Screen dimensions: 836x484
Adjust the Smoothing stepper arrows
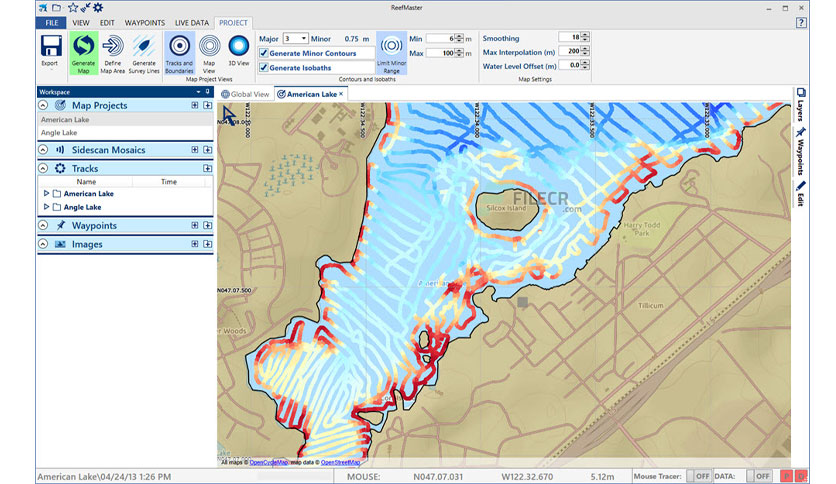585,37
